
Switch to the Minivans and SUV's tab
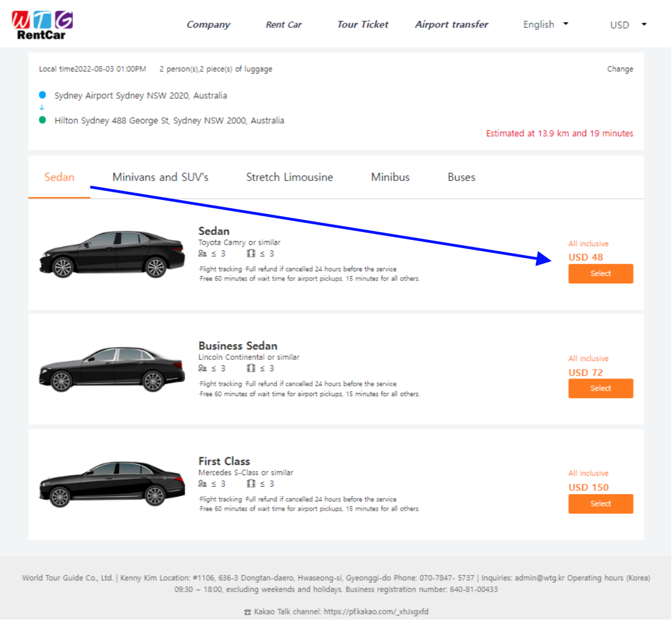click(x=160, y=177)
